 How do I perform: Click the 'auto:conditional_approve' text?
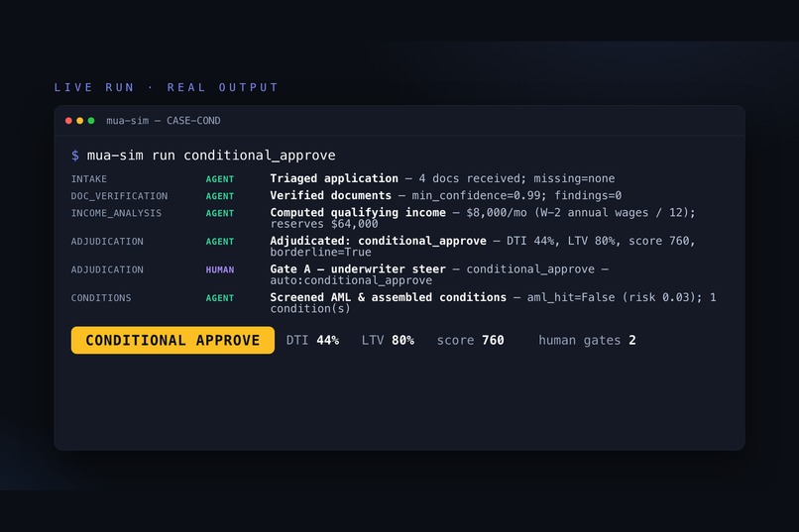[351, 280]
